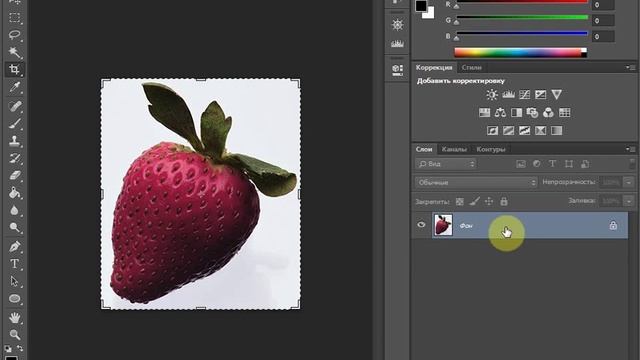
Task: Toggle lock position
Action: click(489, 202)
